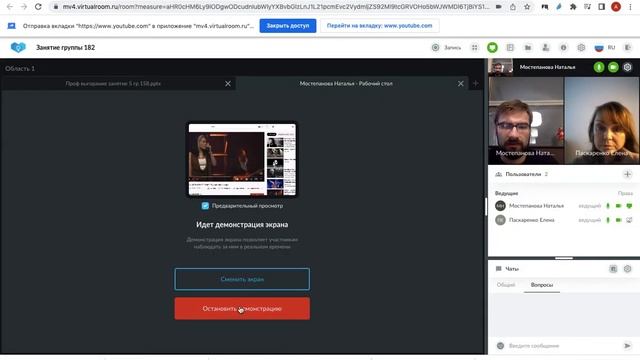Switch to the presentation pptx tab
This screenshot has height=360, width=640.
click(113, 84)
